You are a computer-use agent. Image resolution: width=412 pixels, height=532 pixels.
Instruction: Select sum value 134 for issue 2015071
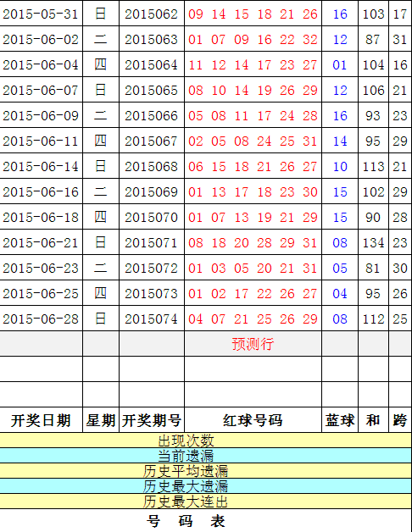pos(373,242)
